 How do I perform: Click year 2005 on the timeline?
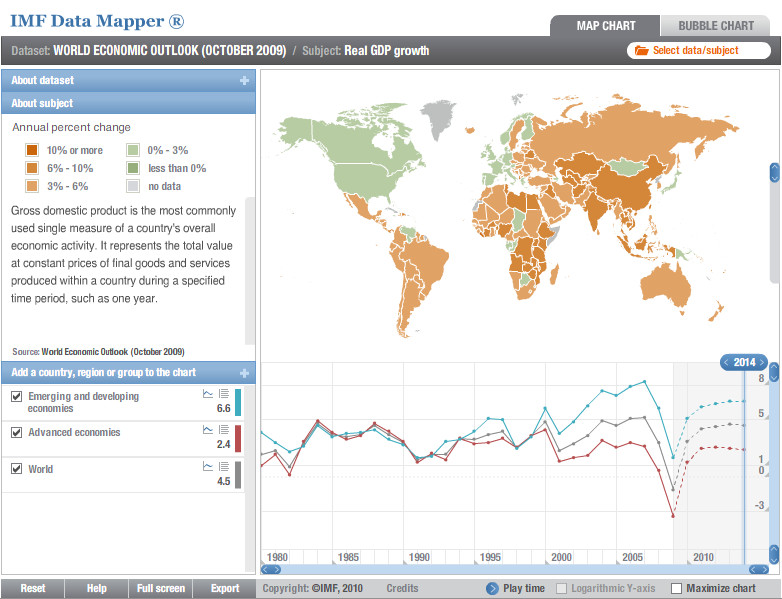632,557
